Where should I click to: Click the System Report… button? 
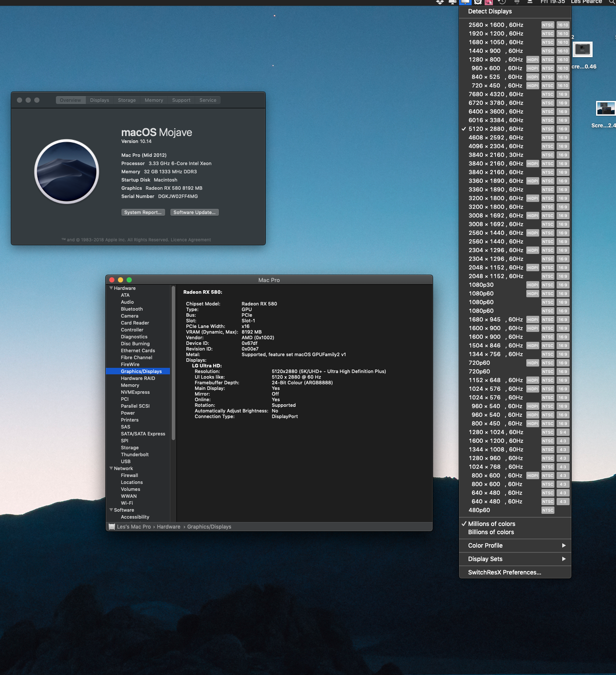coord(143,212)
